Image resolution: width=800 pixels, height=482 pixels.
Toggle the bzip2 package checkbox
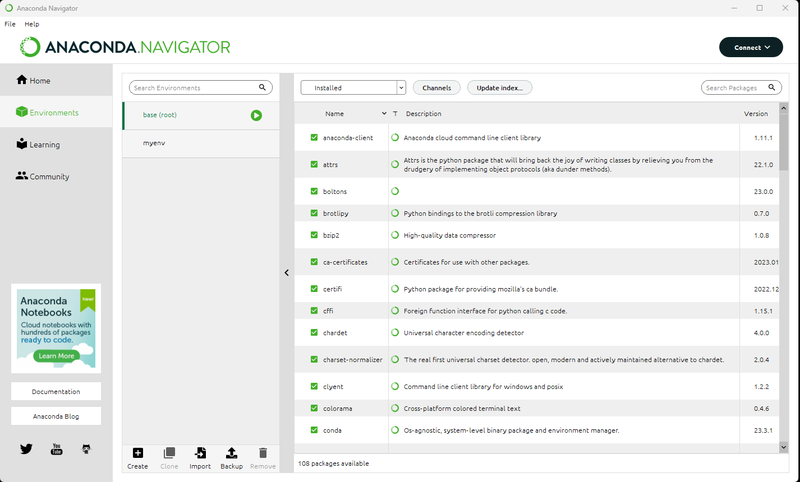[314, 235]
